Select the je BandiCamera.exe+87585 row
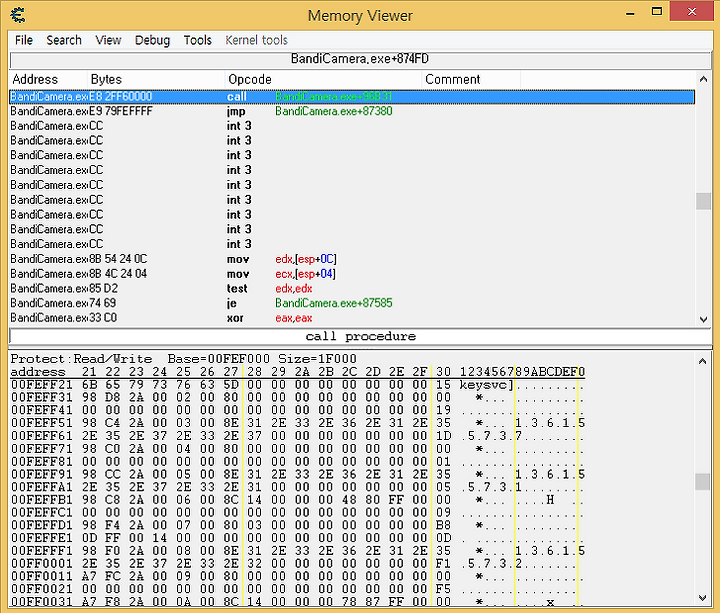Image resolution: width=720 pixels, height=613 pixels. (x=352, y=304)
